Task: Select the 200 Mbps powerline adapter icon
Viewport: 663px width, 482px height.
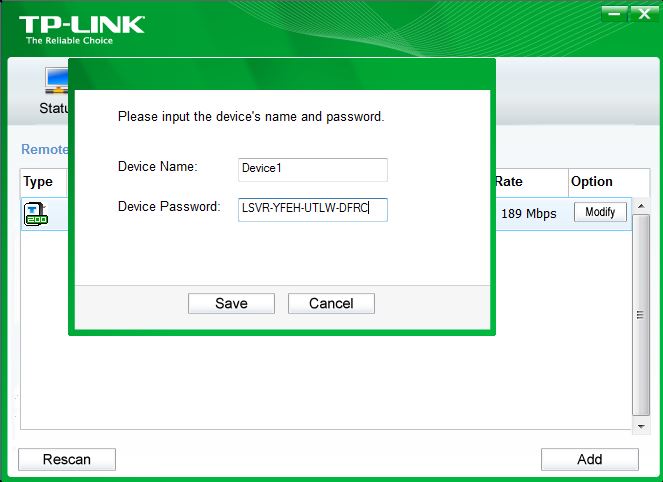Action: coord(36,214)
